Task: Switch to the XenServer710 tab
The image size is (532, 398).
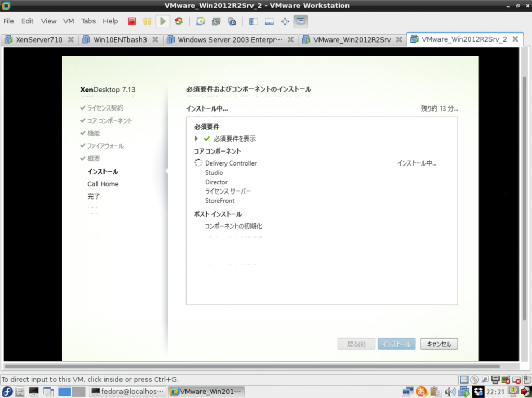Action: [39, 39]
